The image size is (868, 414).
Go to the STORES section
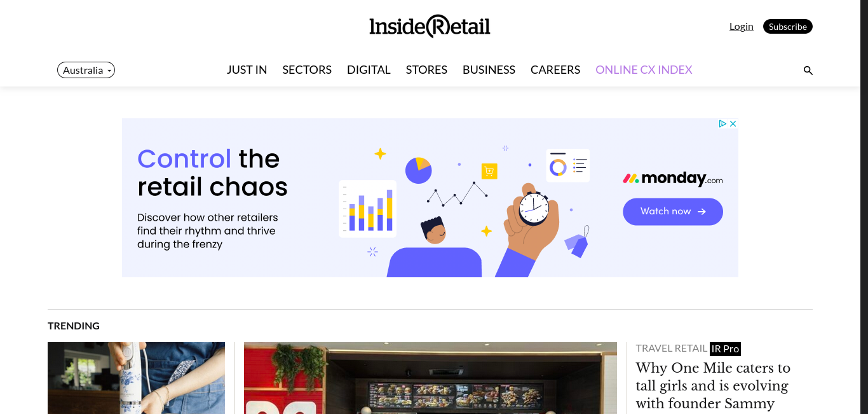click(x=426, y=70)
